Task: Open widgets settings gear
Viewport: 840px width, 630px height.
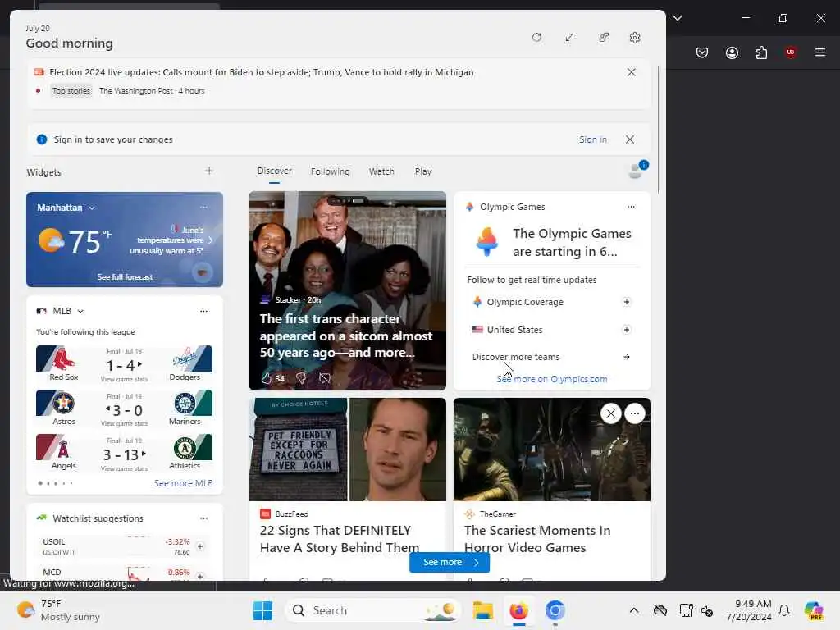Action: pos(635,38)
